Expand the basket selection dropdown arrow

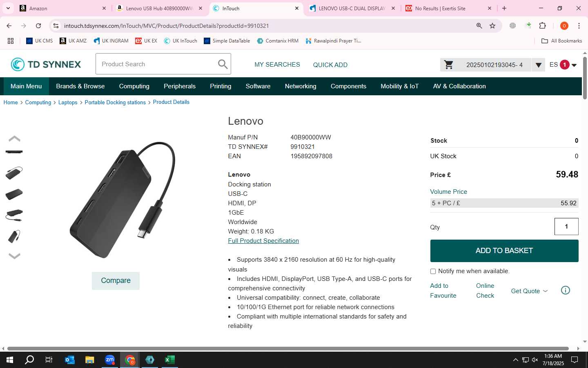click(x=538, y=65)
